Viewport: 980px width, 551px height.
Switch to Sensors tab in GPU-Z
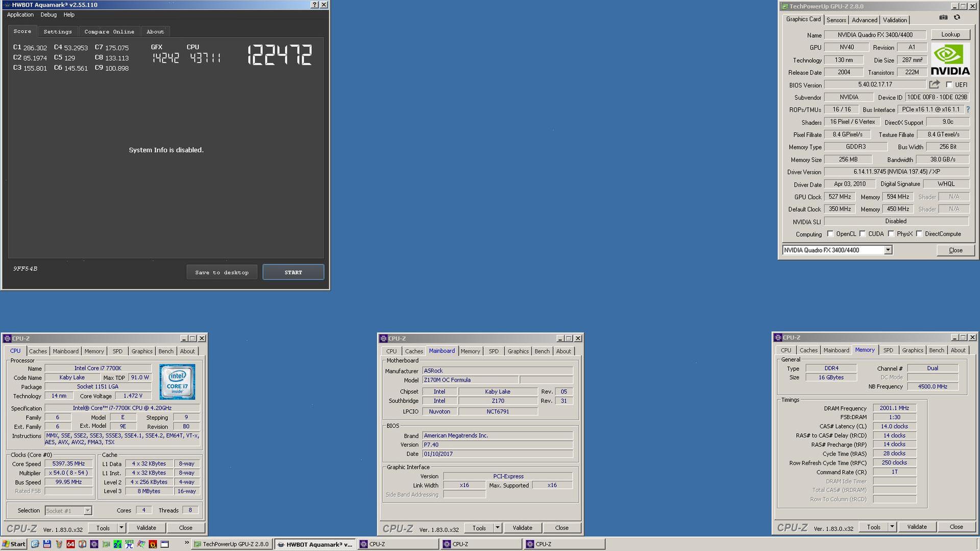836,20
